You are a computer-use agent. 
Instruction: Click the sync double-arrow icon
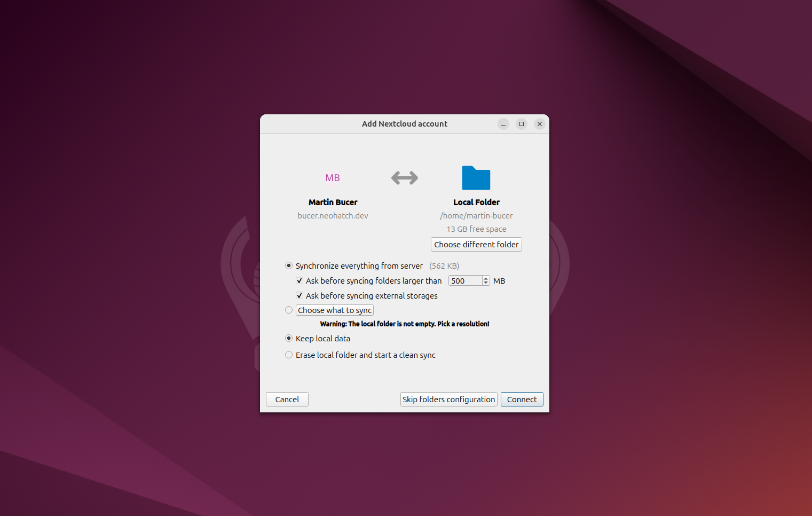point(405,178)
